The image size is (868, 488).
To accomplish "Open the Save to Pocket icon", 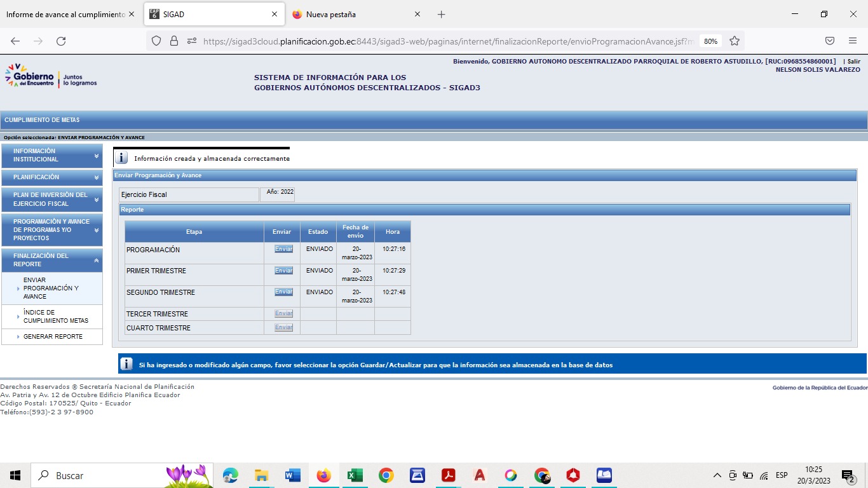I will (830, 41).
